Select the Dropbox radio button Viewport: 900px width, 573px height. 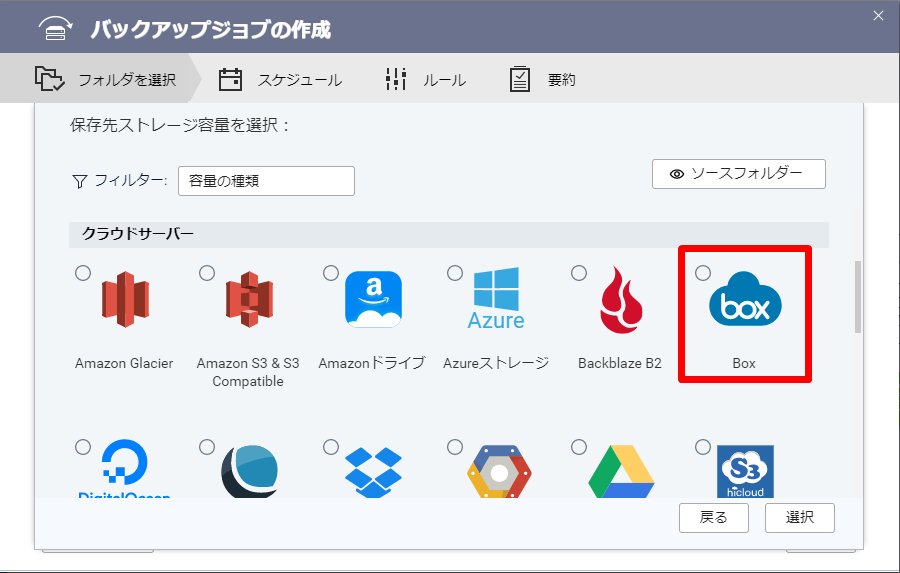point(331,447)
